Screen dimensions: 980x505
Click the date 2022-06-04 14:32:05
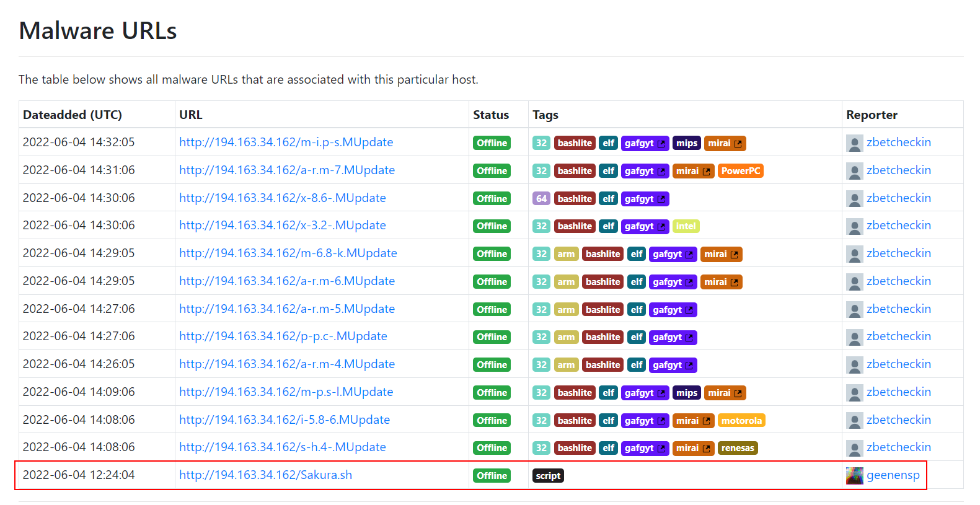(79, 142)
